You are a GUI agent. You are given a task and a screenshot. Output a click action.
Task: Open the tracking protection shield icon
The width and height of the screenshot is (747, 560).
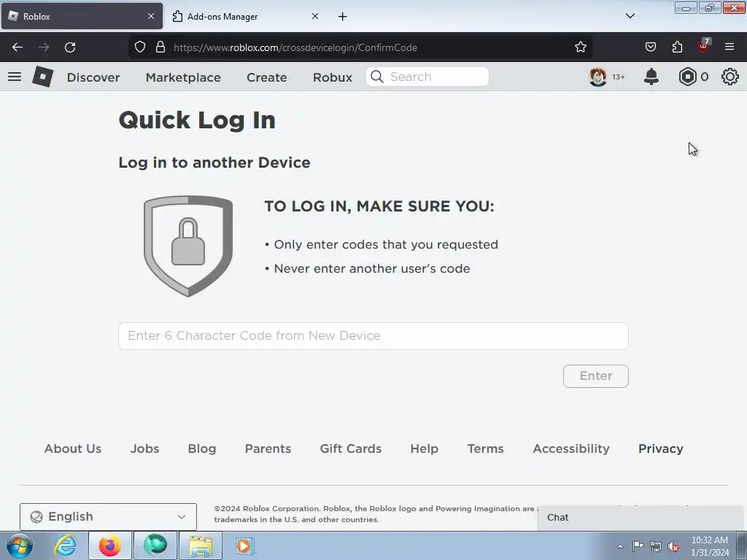point(139,47)
